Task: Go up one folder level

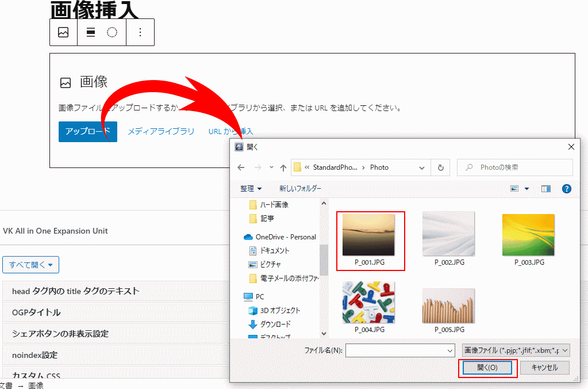Action: pos(283,167)
